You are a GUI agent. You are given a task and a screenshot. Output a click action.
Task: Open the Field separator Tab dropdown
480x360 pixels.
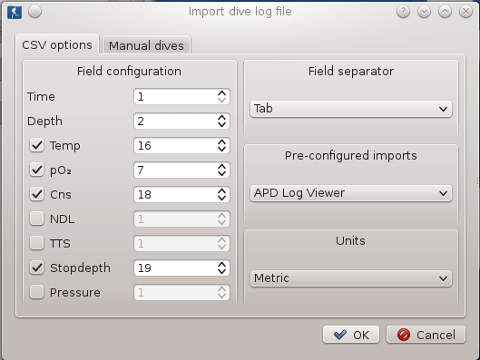click(x=351, y=109)
